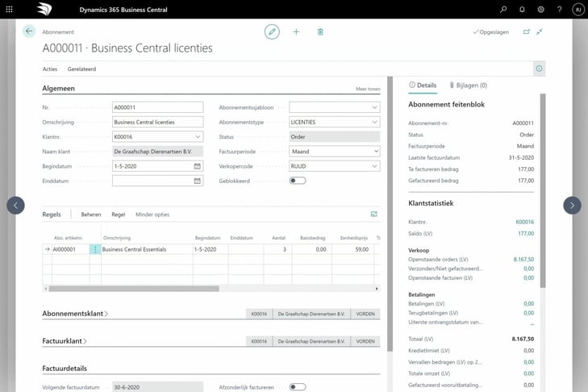The height and width of the screenshot is (392, 588).
Task: Click the Eenheidsprijs cell 59,00
Action: pos(352,249)
